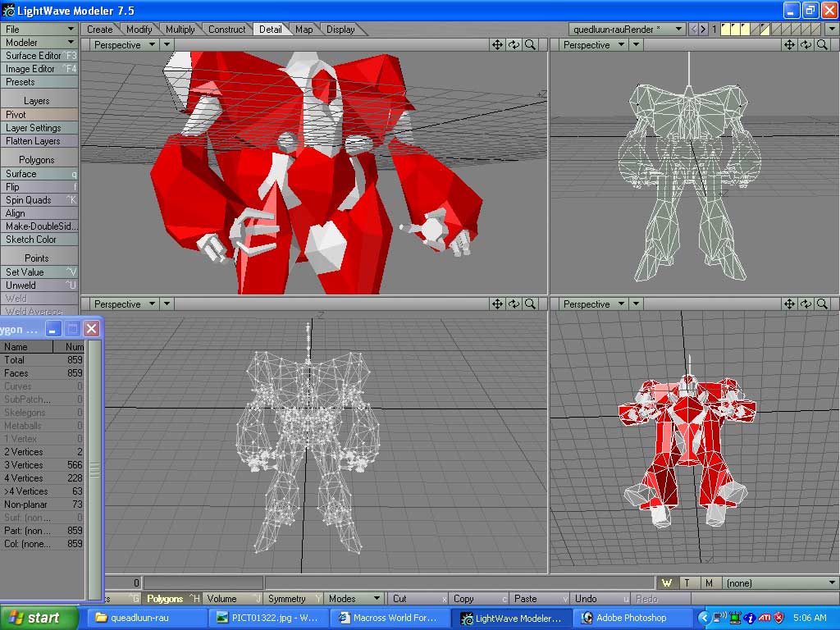This screenshot has height=630, width=840.
Task: Click the zoom magnifier in the white vertex wireframe viewport
Action: click(x=531, y=304)
